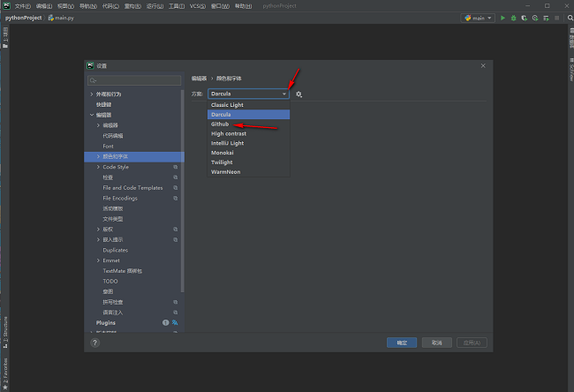Click project-level icon beside 版权
The height and width of the screenshot is (392, 574).
pos(176,230)
